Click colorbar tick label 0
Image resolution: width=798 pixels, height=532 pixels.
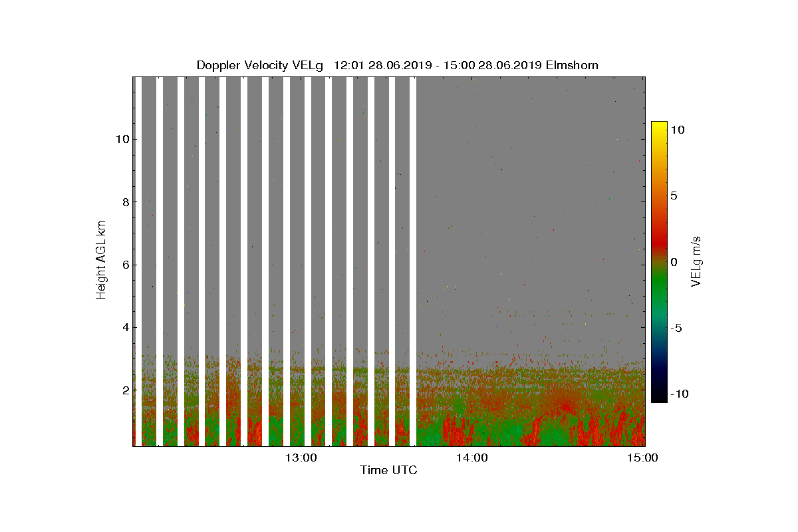[673, 262]
